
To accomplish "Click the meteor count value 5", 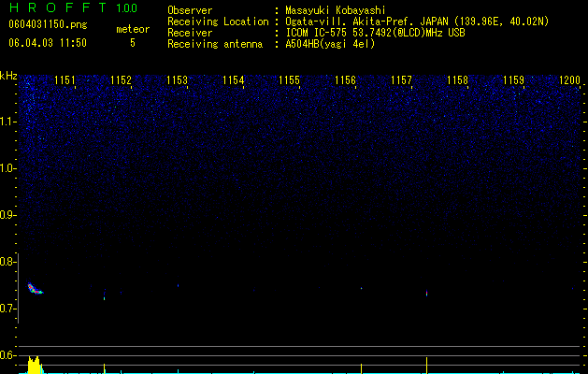I will [133, 43].
